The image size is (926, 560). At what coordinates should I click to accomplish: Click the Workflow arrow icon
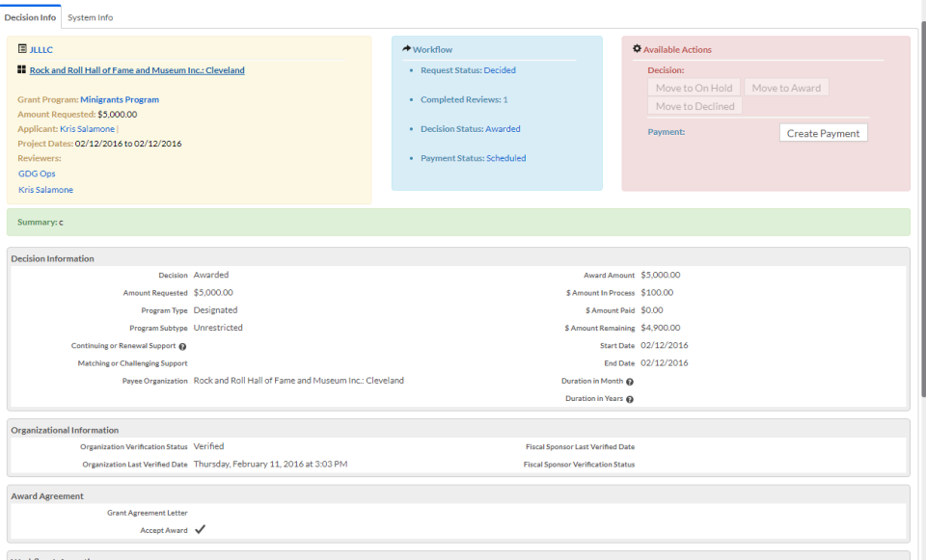click(x=405, y=48)
